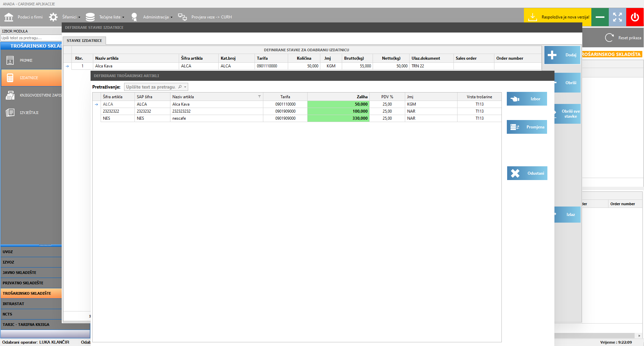Click the sidebar splitter grip dots
Image resolution: width=644 pixels, height=346 pixels.
pos(45,245)
